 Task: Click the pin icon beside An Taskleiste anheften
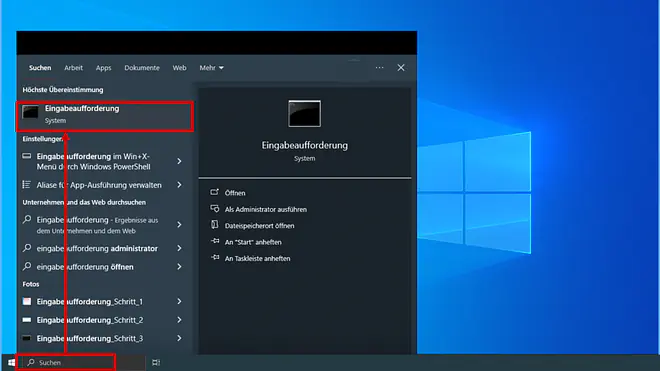pos(215,257)
